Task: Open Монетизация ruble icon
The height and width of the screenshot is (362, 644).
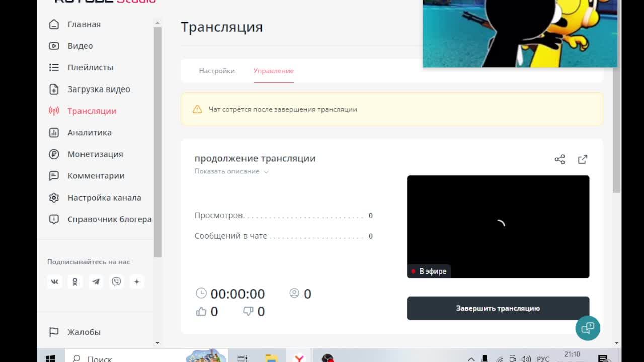Action: coord(54,154)
